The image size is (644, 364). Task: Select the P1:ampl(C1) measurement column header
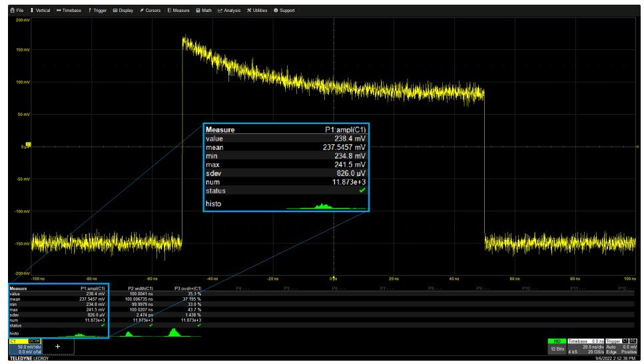(x=93, y=289)
